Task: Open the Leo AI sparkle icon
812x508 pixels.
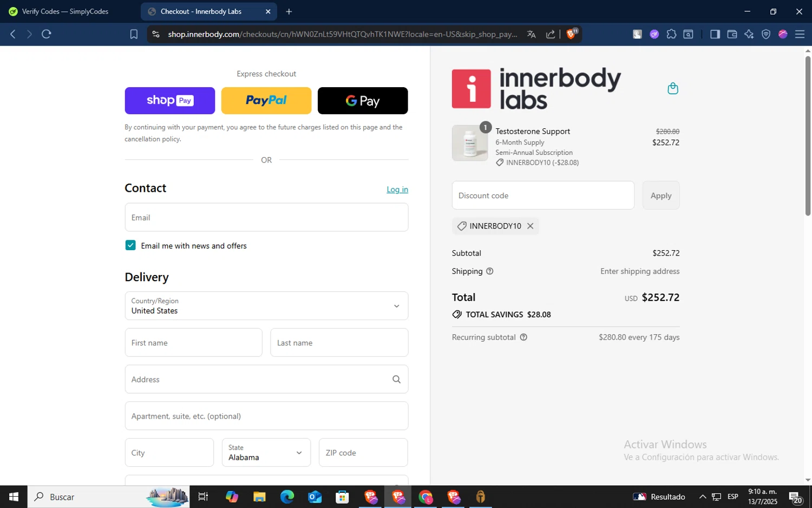Action: [749, 34]
